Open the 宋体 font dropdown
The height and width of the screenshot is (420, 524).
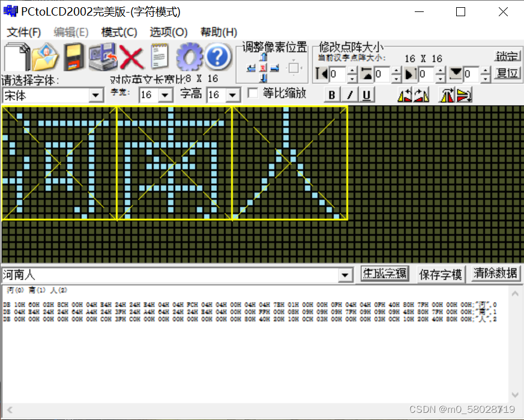coord(95,96)
